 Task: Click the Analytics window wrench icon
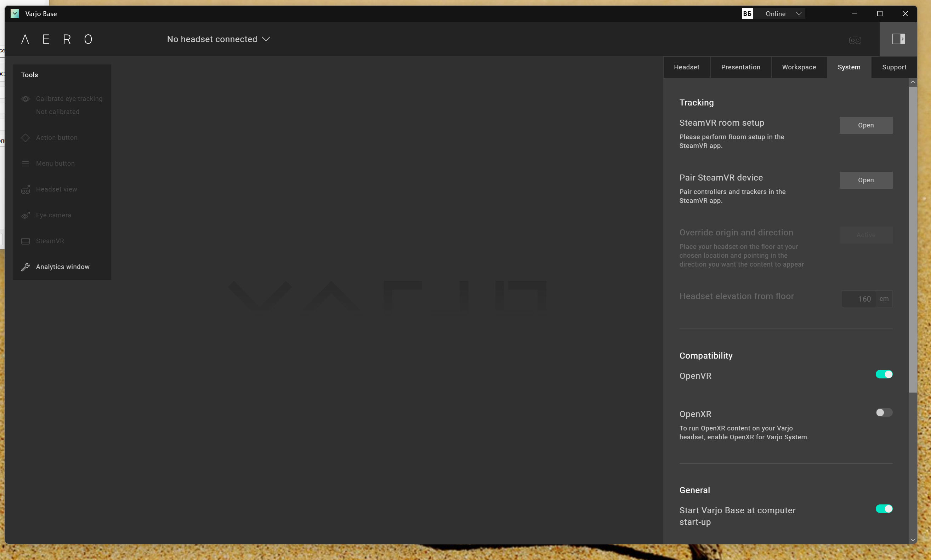click(x=25, y=267)
